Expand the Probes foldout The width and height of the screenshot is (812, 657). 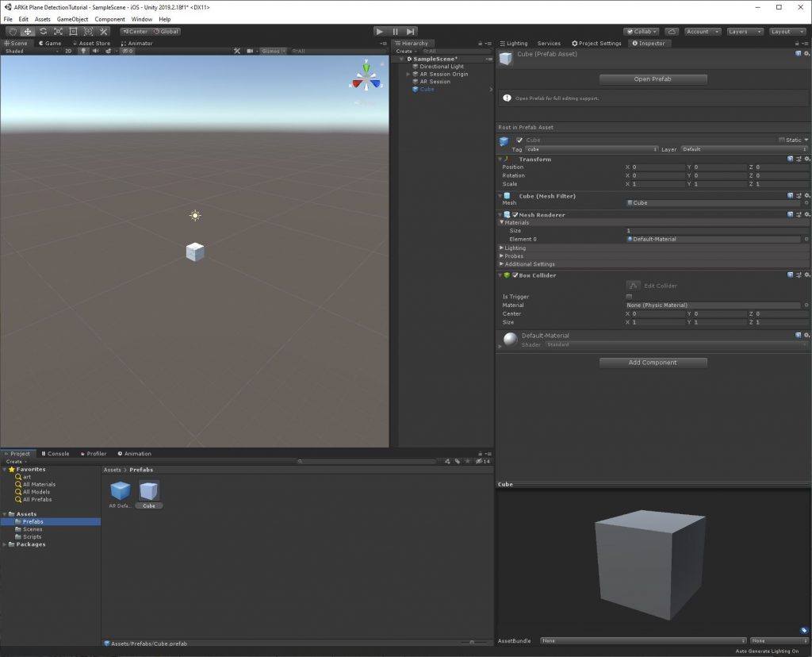501,256
